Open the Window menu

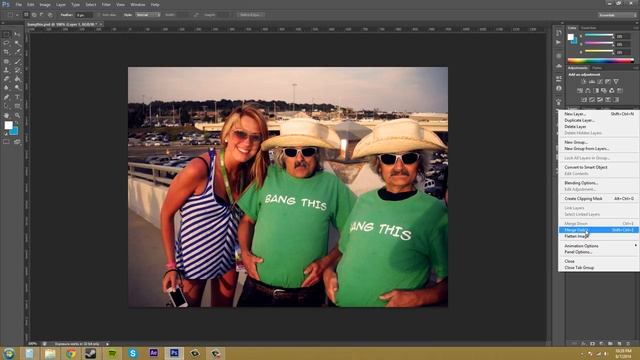click(138, 4)
